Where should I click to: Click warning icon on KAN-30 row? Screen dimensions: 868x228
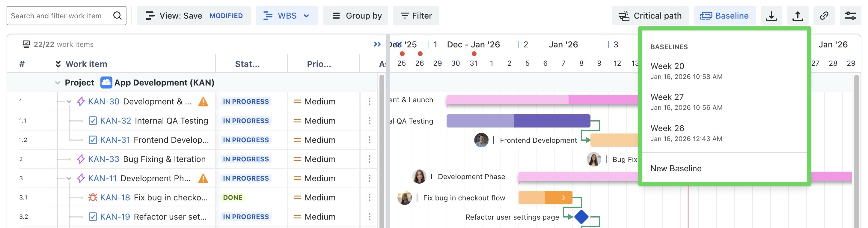203,101
